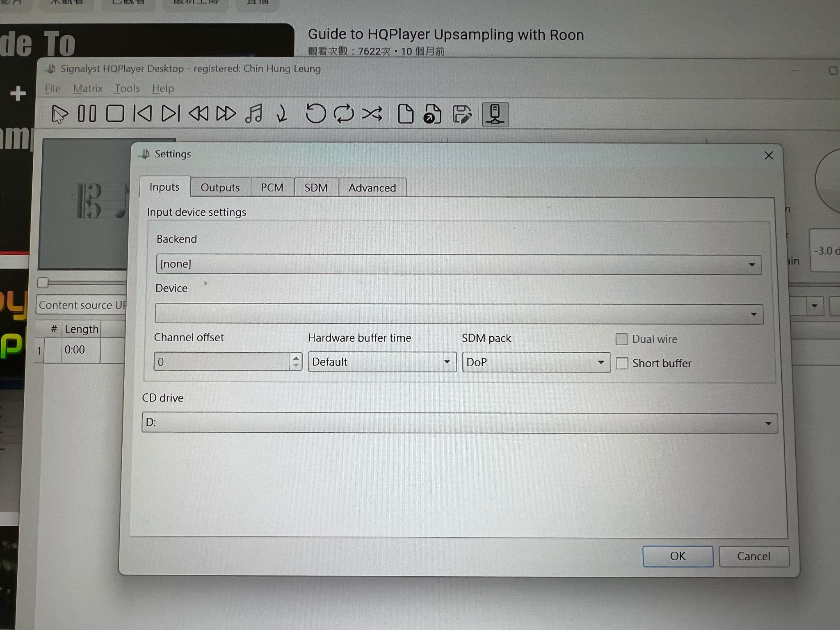
Task: Click the Play icon in HQPlayer toolbar
Action: pos(59,114)
